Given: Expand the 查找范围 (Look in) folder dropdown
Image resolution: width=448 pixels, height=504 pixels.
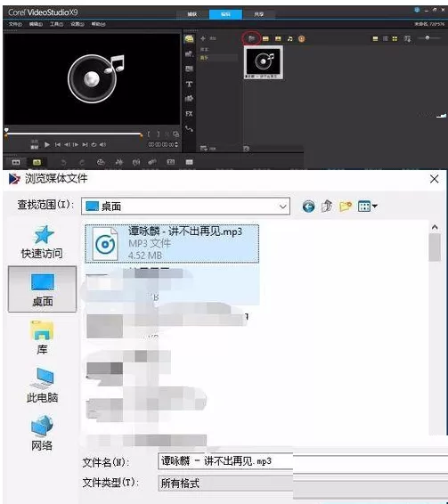Looking at the screenshot, I should (282, 207).
